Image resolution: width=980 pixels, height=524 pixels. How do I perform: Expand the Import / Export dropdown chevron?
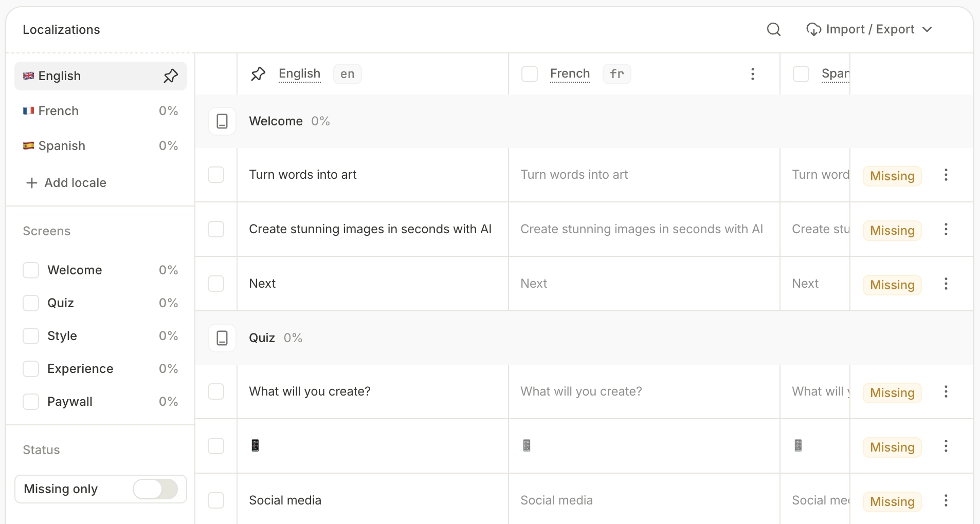[927, 30]
